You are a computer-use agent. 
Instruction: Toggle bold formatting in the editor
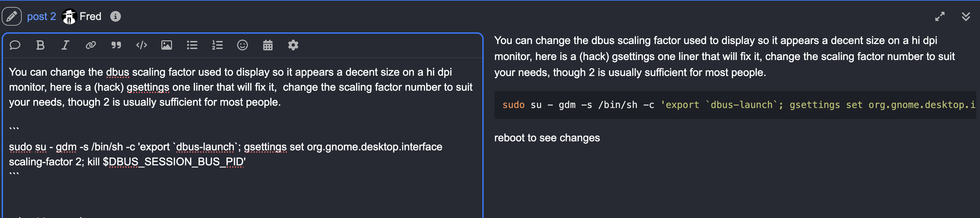pyautogui.click(x=40, y=45)
